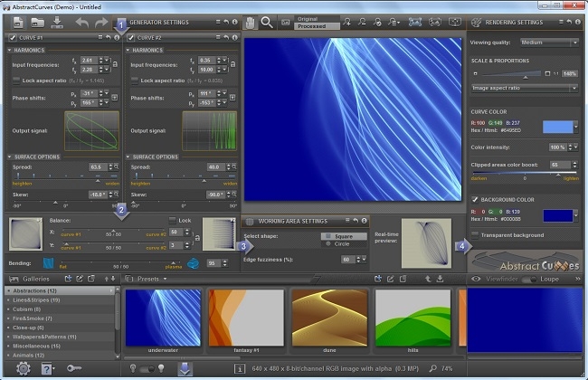The image size is (588, 380).
Task: Open the settings gear at bottom left
Action: tap(23, 368)
